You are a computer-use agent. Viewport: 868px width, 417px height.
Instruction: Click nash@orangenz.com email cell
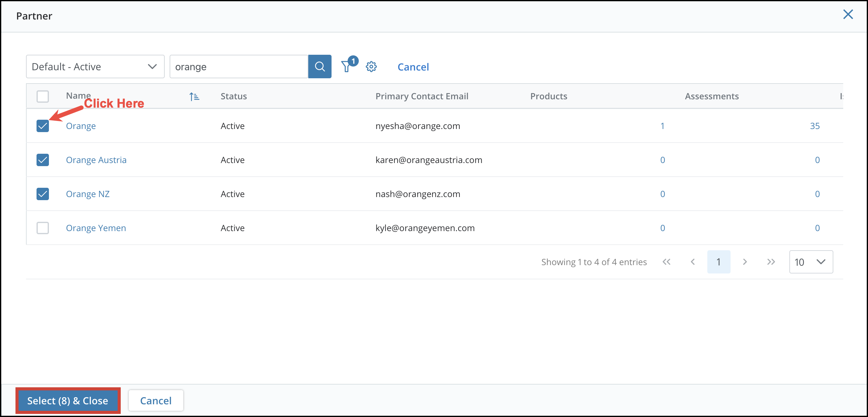(418, 194)
